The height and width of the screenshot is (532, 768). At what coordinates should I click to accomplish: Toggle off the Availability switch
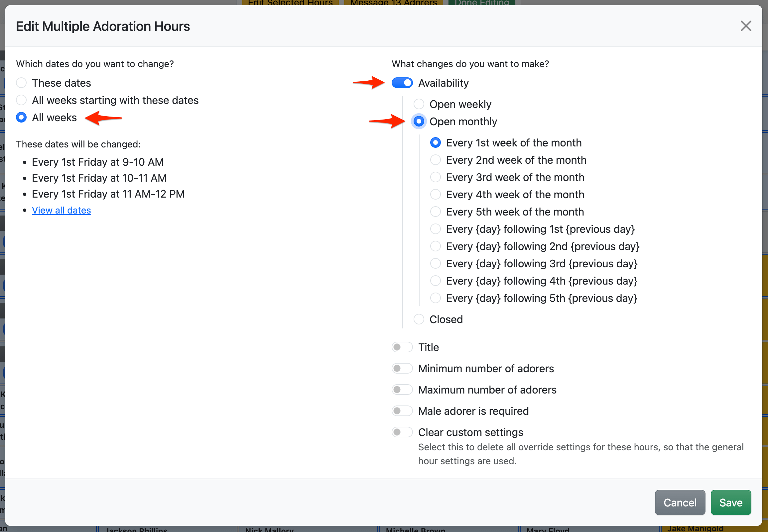pos(402,83)
